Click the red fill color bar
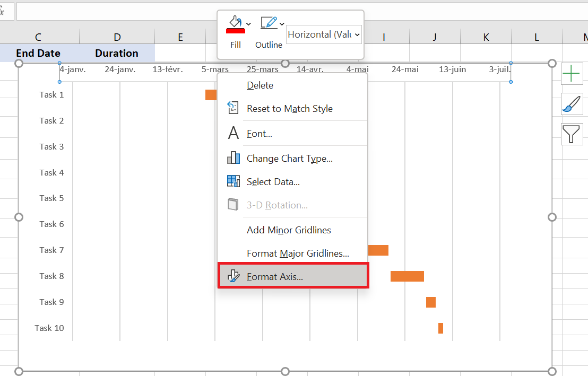The height and width of the screenshot is (376, 588). pos(236,31)
